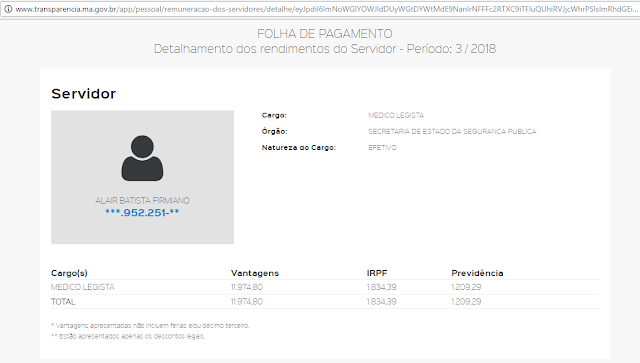
Task: Click the IRPF column header
Action: pos(377,273)
